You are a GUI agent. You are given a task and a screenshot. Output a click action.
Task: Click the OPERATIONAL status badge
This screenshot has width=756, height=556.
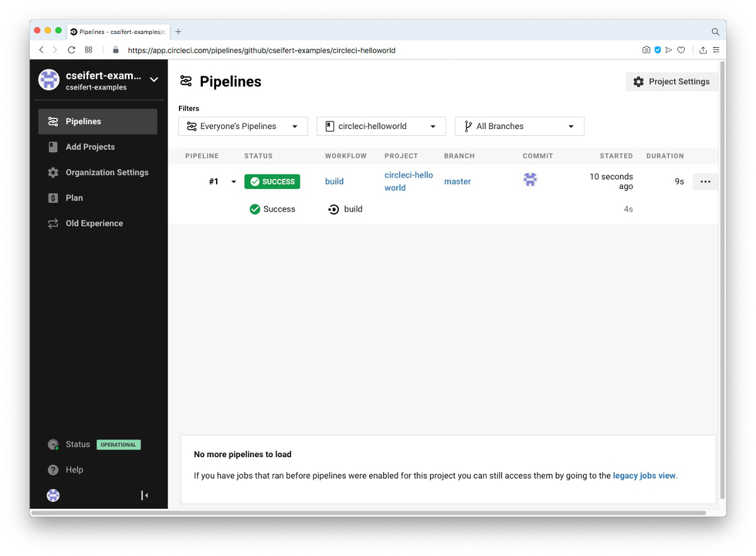(118, 445)
